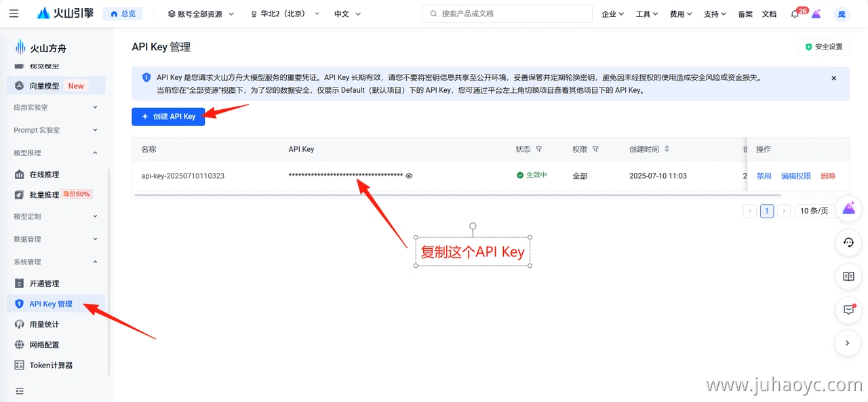This screenshot has width=868, height=402.
Task: Open the 文档 link
Action: coord(769,14)
